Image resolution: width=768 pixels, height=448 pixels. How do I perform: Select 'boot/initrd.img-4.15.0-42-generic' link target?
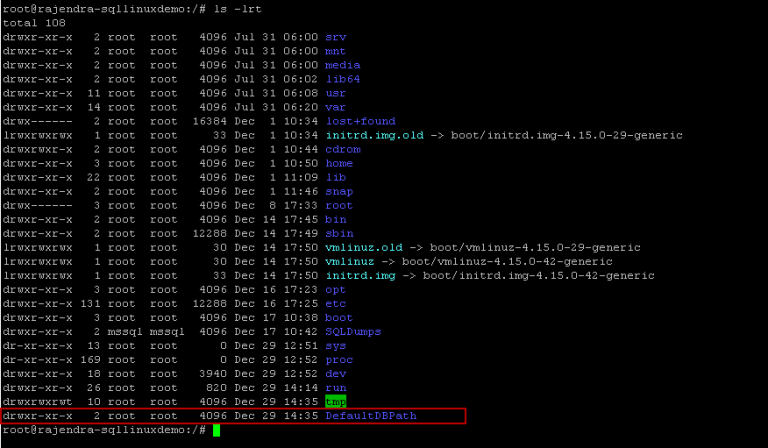[x=539, y=276]
